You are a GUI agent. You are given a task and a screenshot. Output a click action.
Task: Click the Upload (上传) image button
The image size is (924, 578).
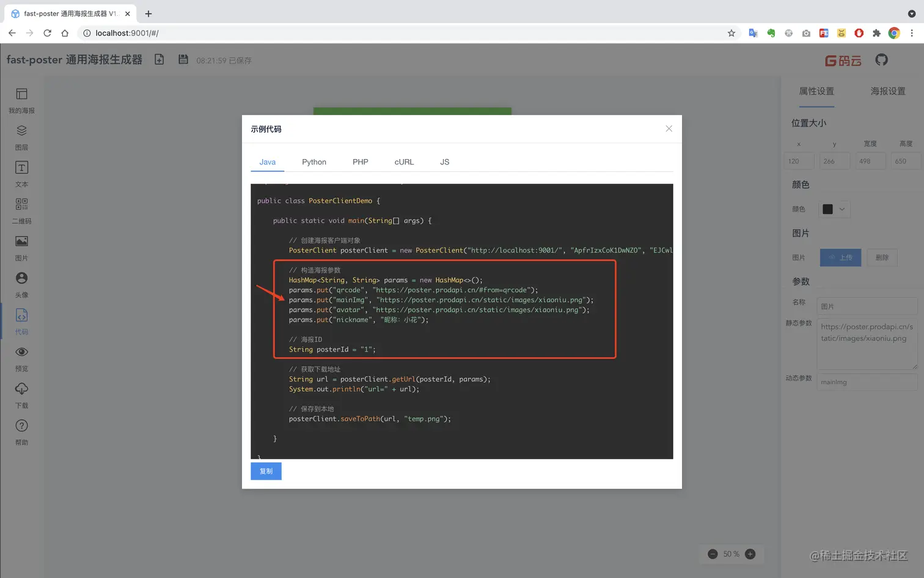click(840, 258)
